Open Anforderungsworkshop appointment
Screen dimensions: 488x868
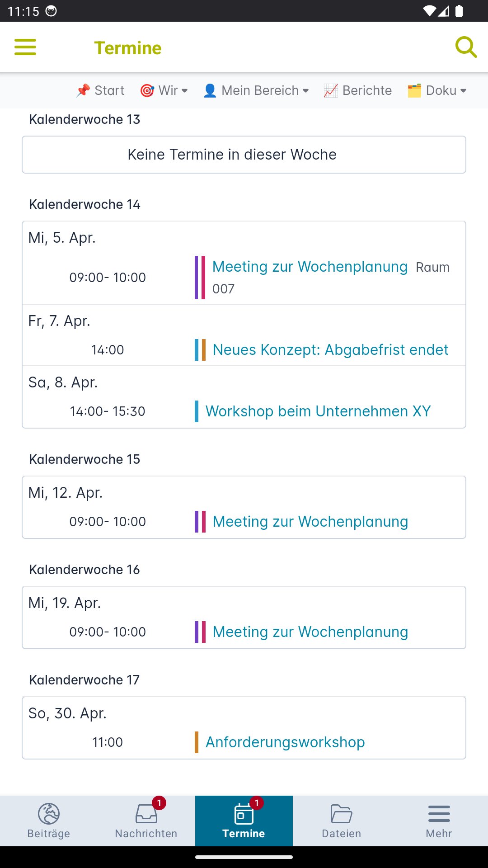pos(285,742)
